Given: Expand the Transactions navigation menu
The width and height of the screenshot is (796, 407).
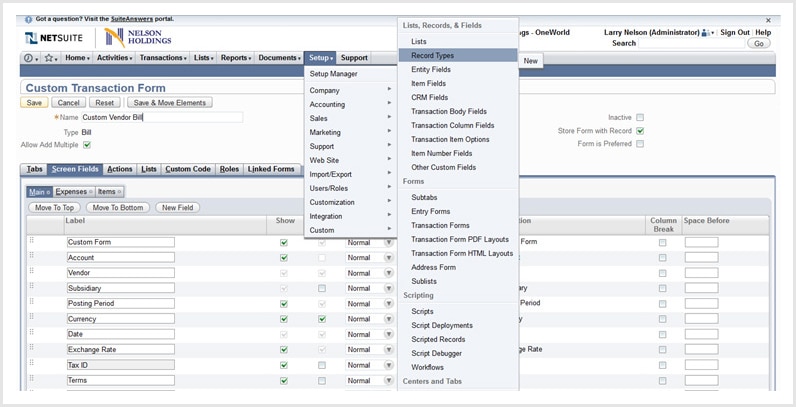Looking at the screenshot, I should pyautogui.click(x=165, y=58).
